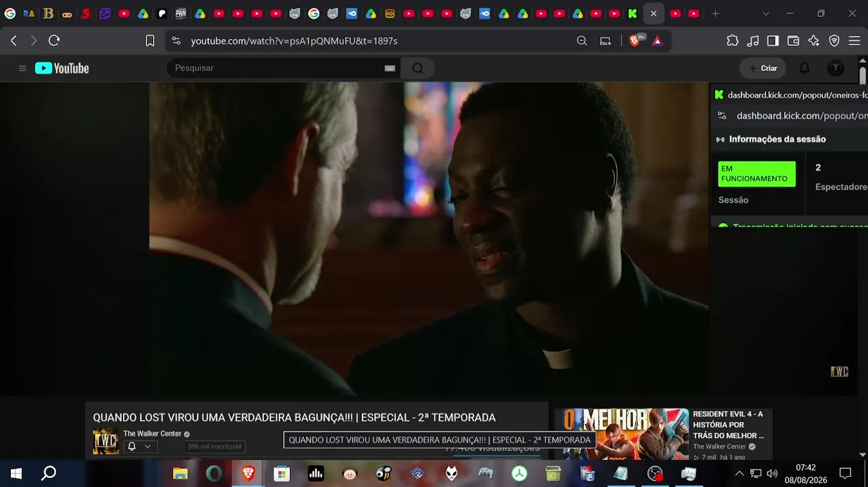Image resolution: width=868 pixels, height=487 pixels.
Task: Open the on-screen keyboard in search box
Action: coord(390,68)
